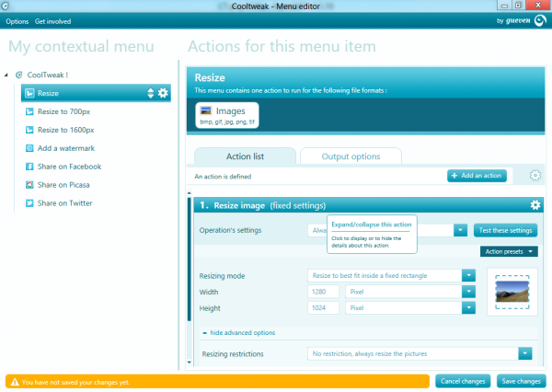Image resolution: width=552 pixels, height=392 pixels.
Task: Click the action list scroll up arrow
Action: 189,193
